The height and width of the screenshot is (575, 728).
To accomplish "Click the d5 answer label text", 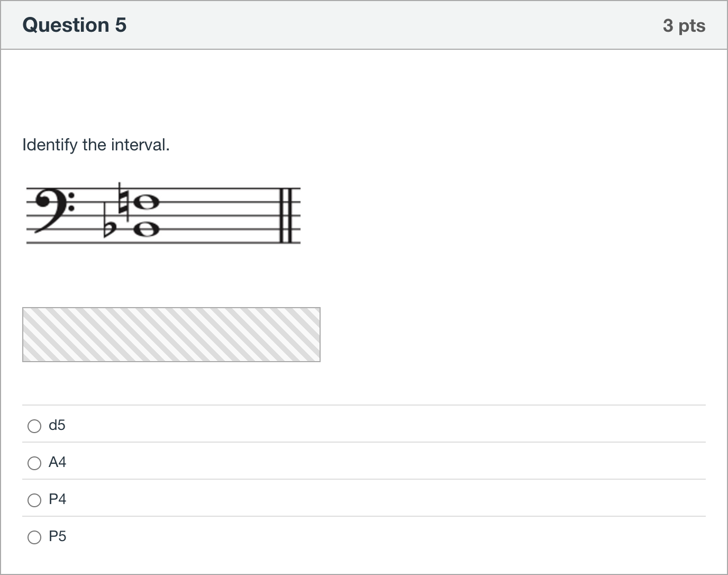I will pyautogui.click(x=57, y=425).
